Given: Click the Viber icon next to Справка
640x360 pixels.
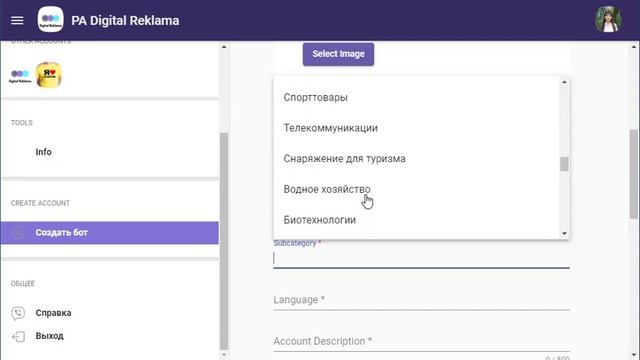Looking at the screenshot, I should point(18,313).
